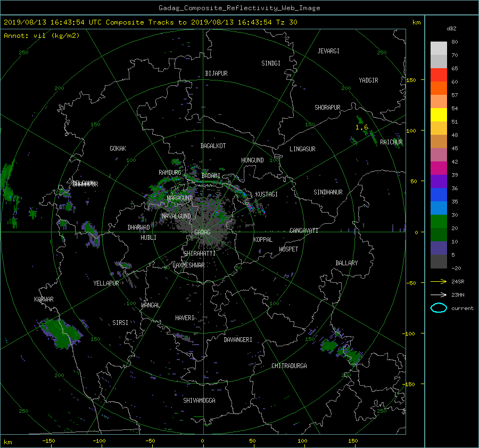Screen dimensions: 479x448
Task: Click the NARAGUND city label
Action: click(x=180, y=198)
